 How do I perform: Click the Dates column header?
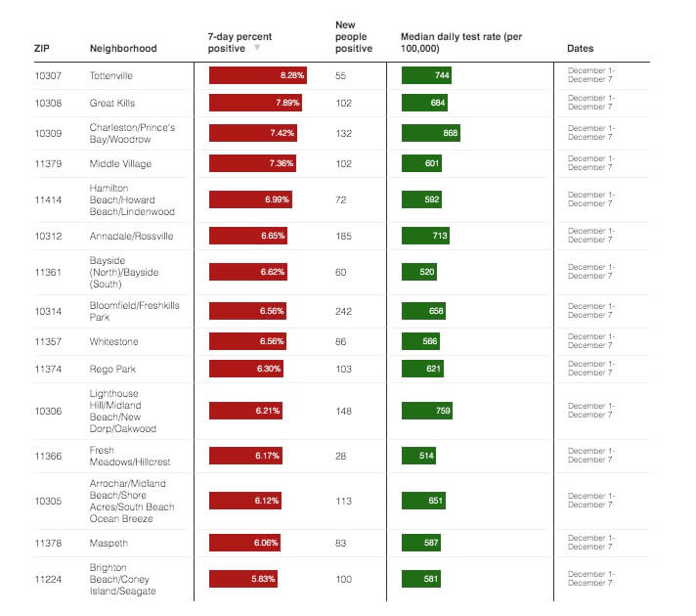click(580, 48)
